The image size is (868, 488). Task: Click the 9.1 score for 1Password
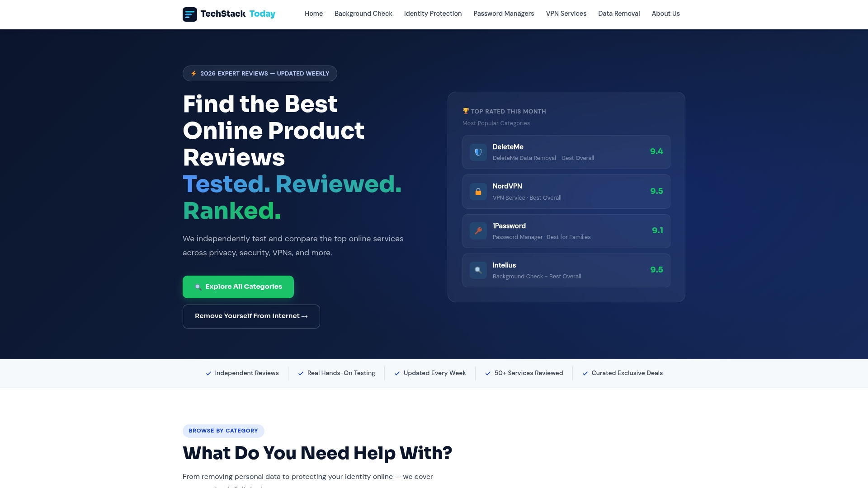[x=657, y=230]
